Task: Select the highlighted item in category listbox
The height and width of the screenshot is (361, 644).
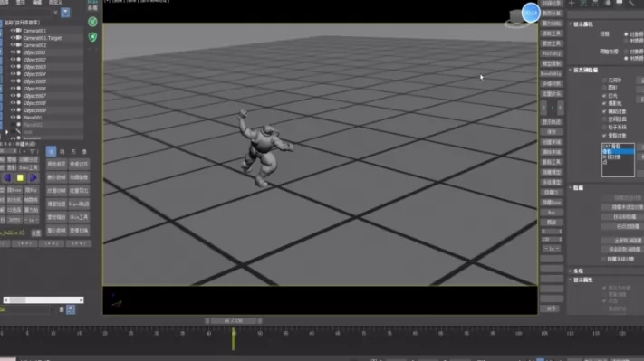Action: (x=618, y=151)
